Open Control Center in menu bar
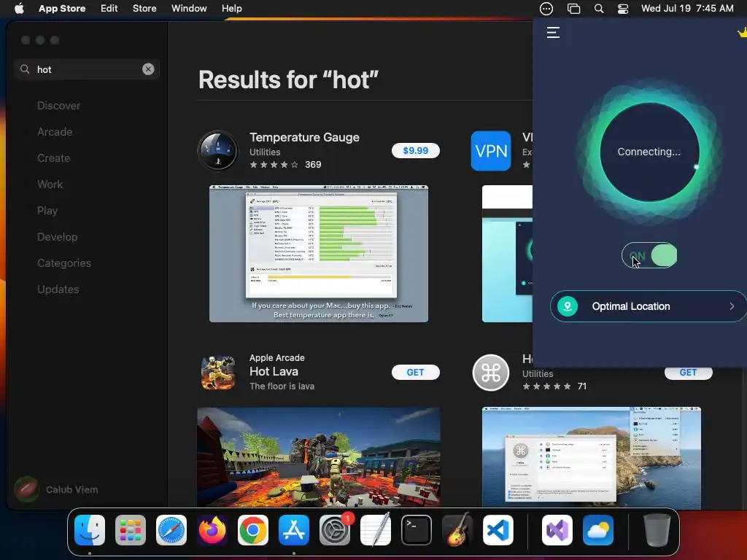This screenshot has width=747, height=560. (x=623, y=9)
